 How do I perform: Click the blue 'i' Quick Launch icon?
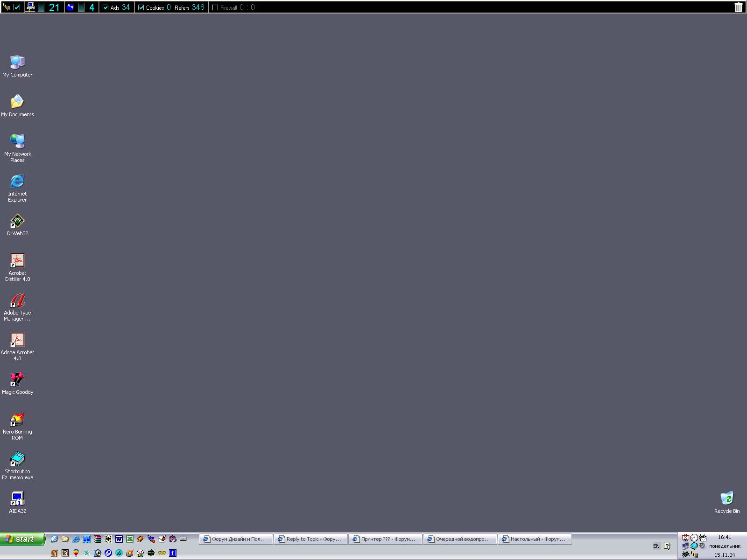(173, 553)
